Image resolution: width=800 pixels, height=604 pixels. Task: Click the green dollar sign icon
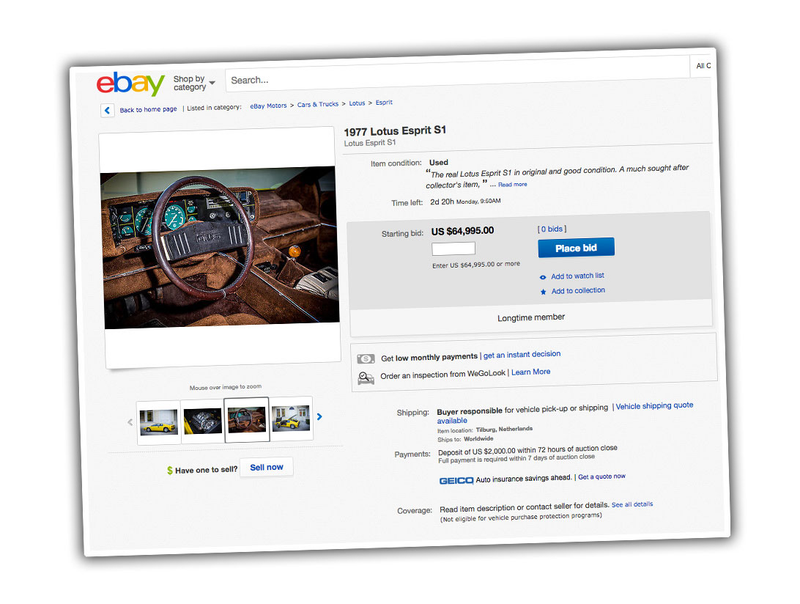[170, 470]
